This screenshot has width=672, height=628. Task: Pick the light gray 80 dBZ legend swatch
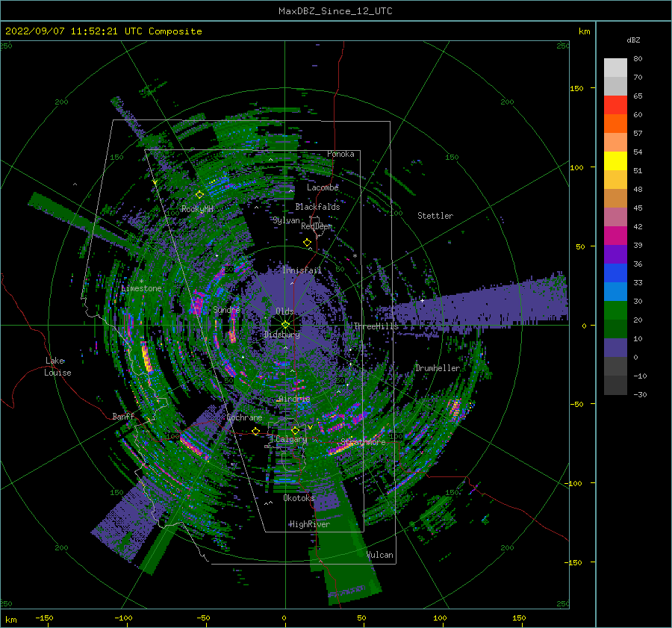(x=615, y=67)
